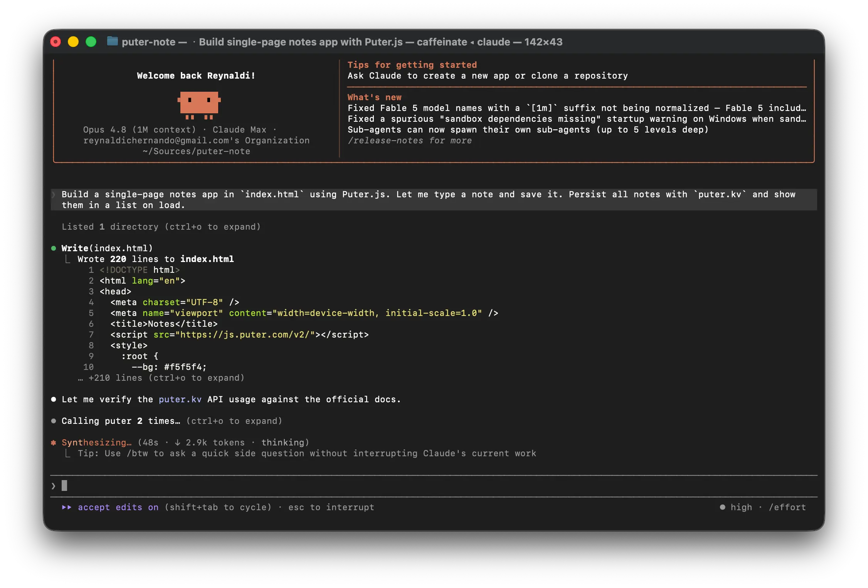Image resolution: width=868 pixels, height=588 pixels.
Task: Click the "What's new" heading
Action: [x=374, y=97]
